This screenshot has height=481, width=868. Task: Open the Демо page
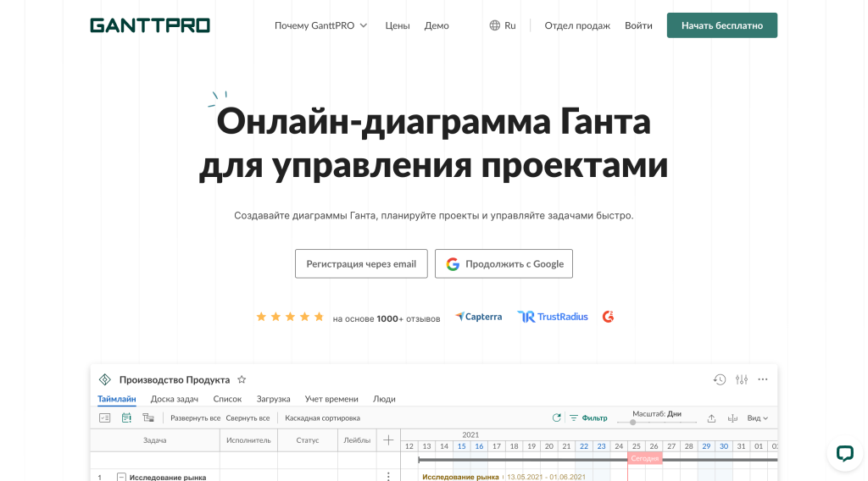coord(437,25)
